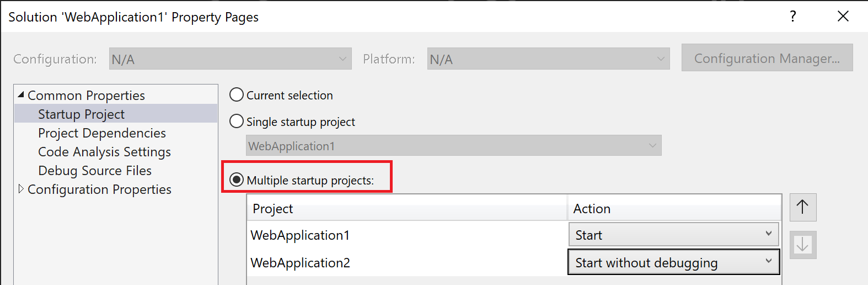Viewport: 868px width, 285px height.
Task: Go to Code Analysis Settings
Action: tap(104, 152)
